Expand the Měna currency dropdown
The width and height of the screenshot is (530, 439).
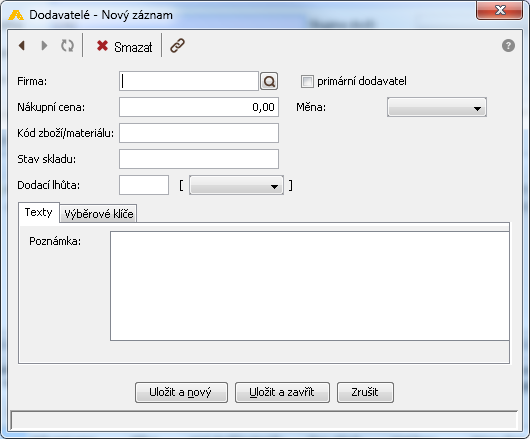pos(437,107)
